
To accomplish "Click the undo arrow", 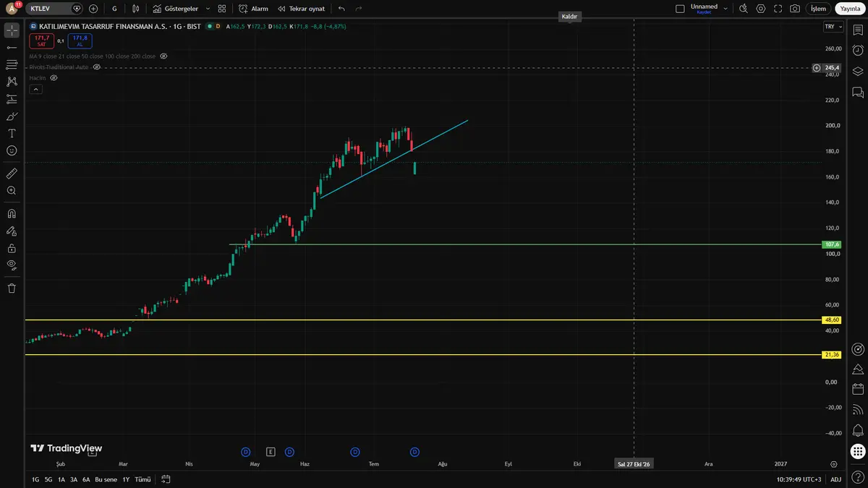I will tap(341, 9).
